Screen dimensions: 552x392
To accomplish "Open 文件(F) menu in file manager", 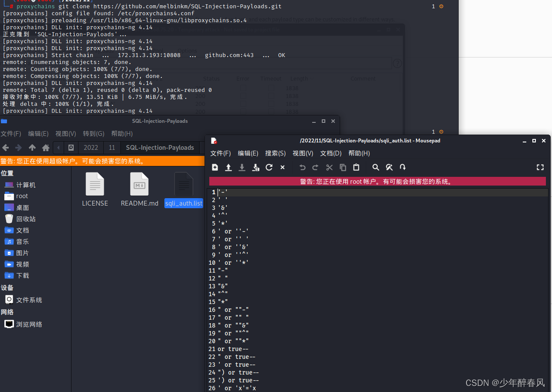I will coord(11,134).
